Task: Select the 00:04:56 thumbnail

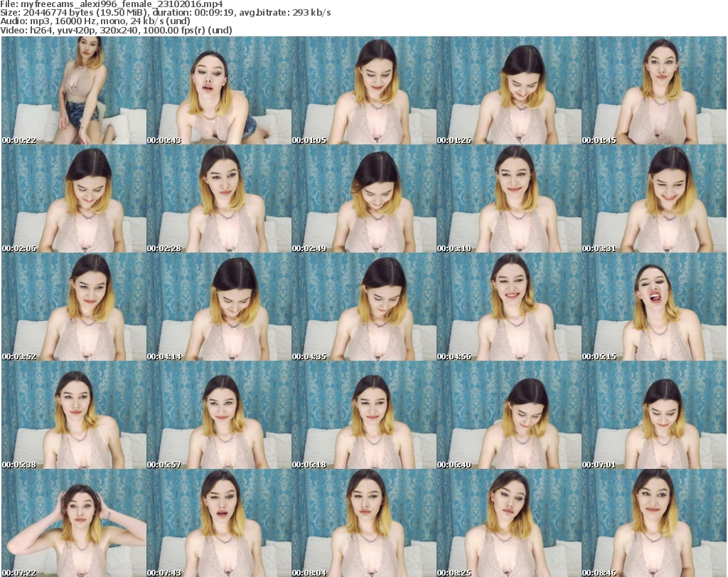Action: tap(509, 307)
